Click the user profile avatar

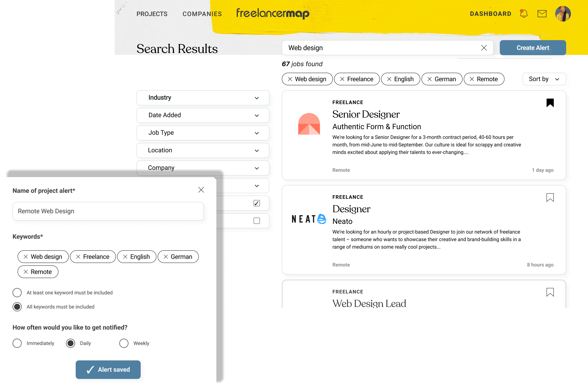point(563,14)
